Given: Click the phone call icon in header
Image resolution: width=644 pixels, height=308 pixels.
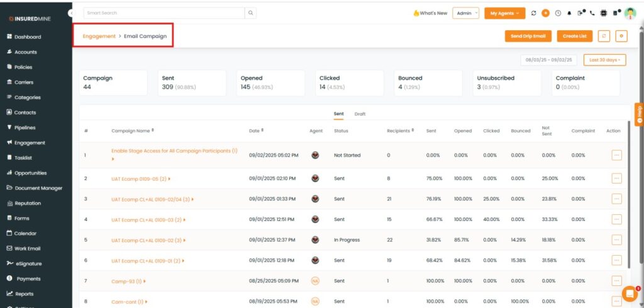Looking at the screenshot, I should point(592,13).
